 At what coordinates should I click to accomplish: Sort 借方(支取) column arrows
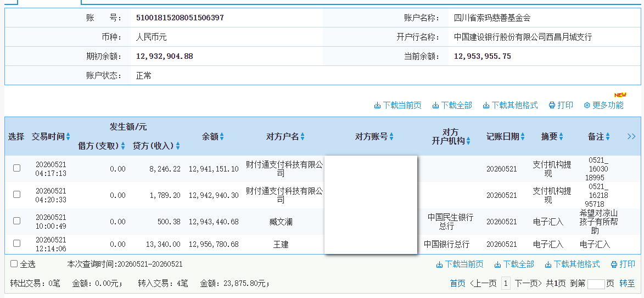pos(123,146)
